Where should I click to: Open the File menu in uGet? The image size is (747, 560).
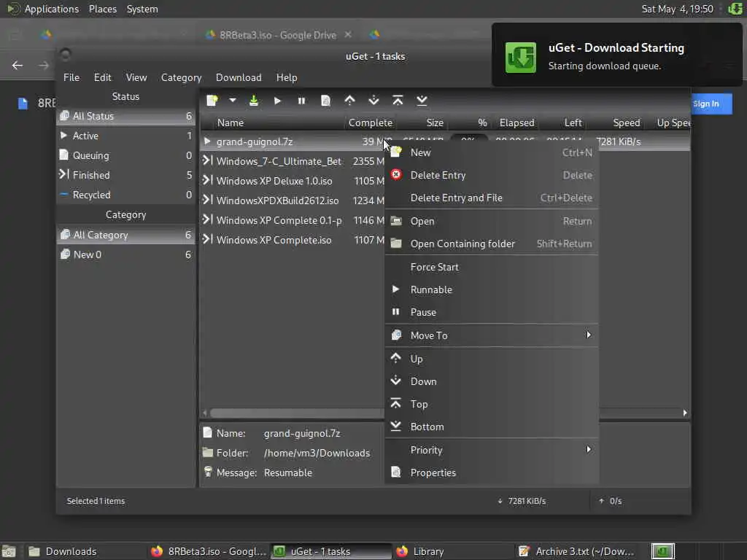71,77
